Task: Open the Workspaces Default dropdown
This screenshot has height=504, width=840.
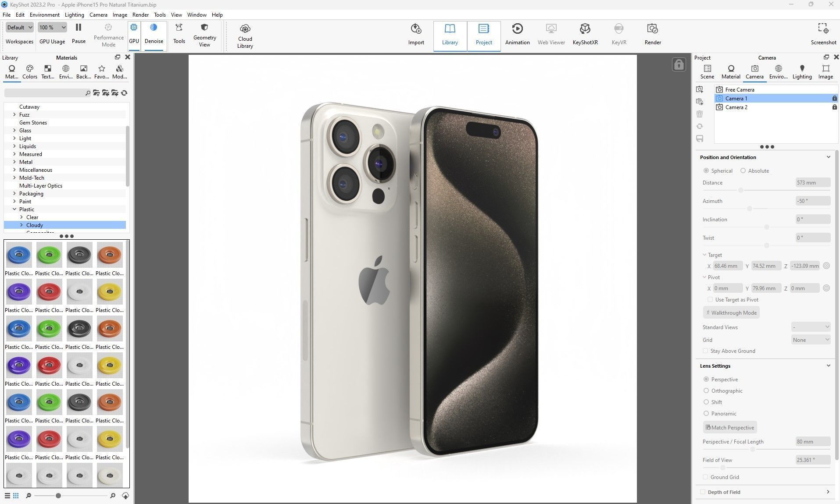Action: pos(20,27)
